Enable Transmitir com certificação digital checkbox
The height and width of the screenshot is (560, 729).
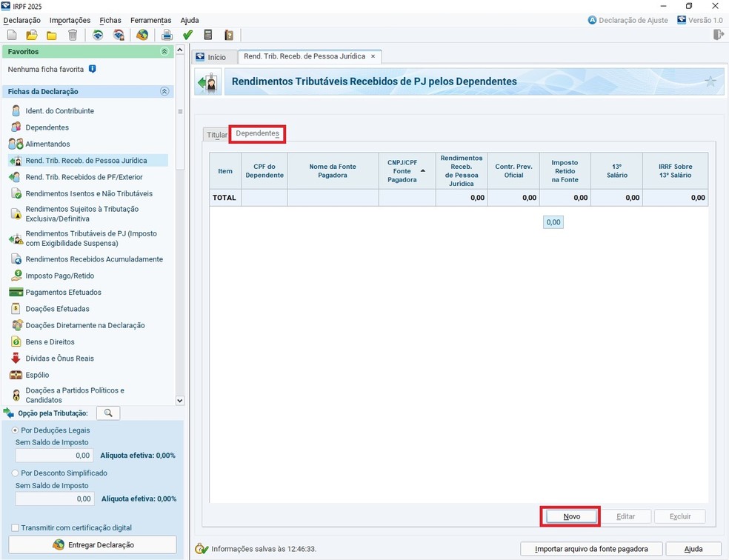pos(16,528)
